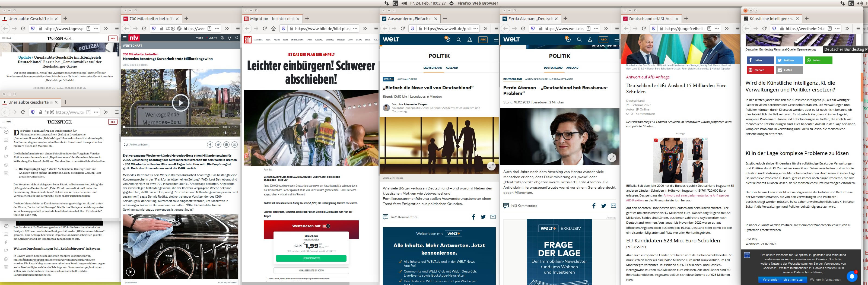Open search in Welt Auswandern window
868x285 pixels.
point(459,39)
